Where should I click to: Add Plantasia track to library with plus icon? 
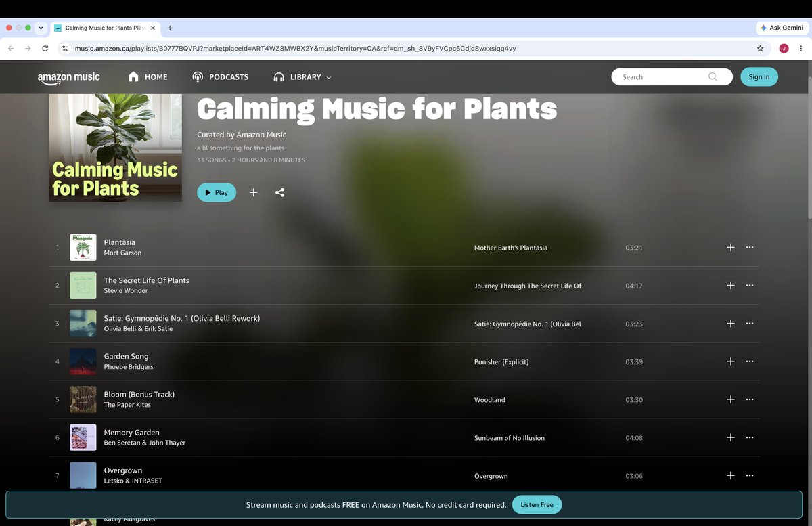(730, 248)
